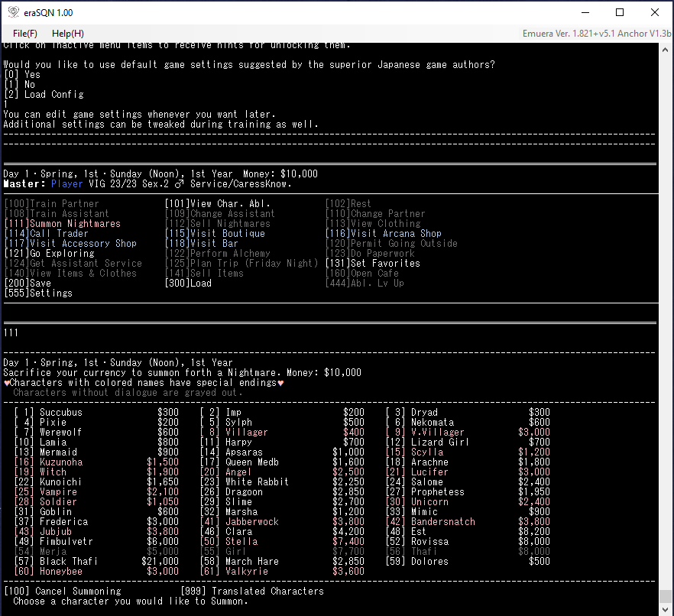Viewport: 674px width, 616px height.
Task: Click [116] Visit Arcana Shop
Action: click(384, 234)
